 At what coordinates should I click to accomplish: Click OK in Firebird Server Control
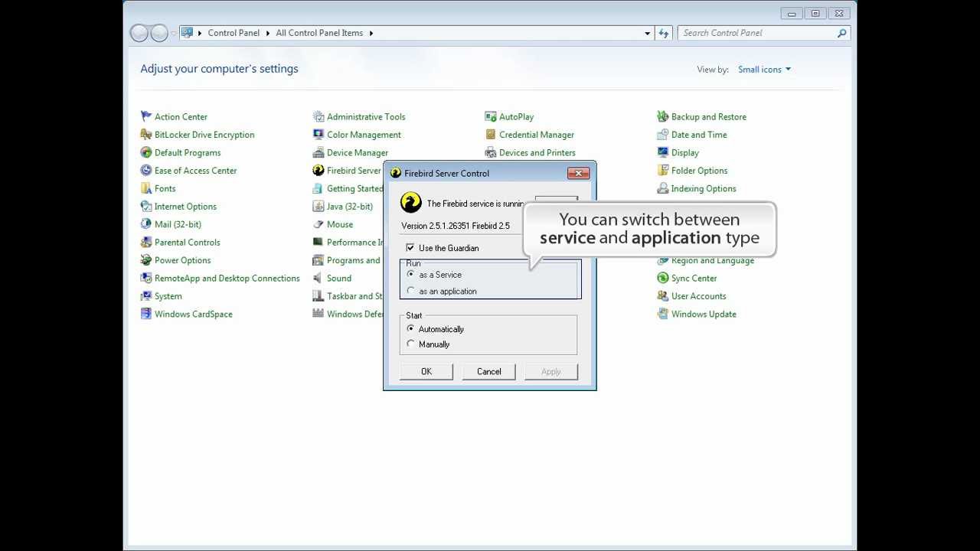coord(426,372)
